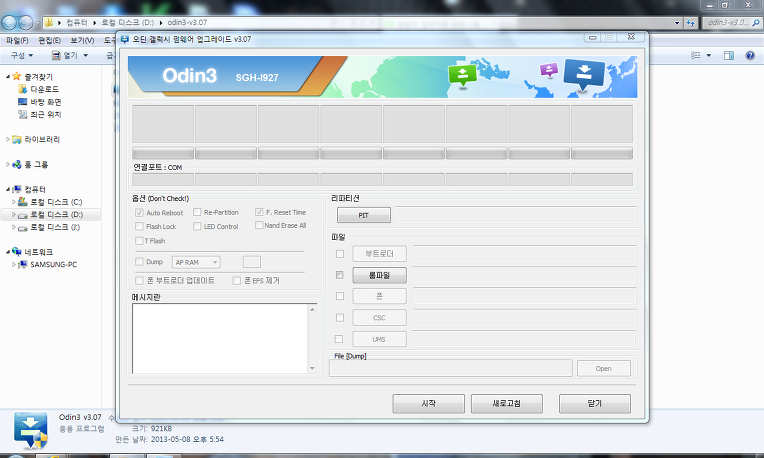This screenshot has height=458, width=764.
Task: Collapse the 컴퓨터 tree node
Action: click(9, 189)
